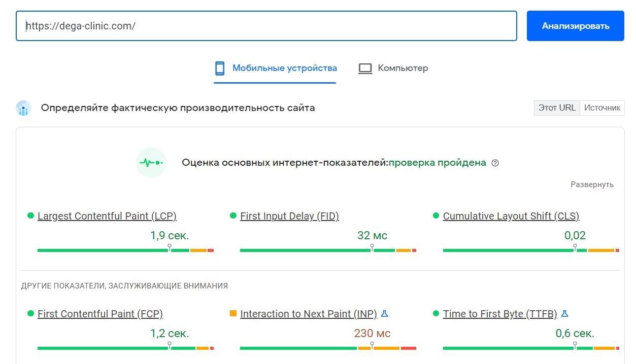
Task: Click the 'Анализировать' button
Action: (x=576, y=26)
